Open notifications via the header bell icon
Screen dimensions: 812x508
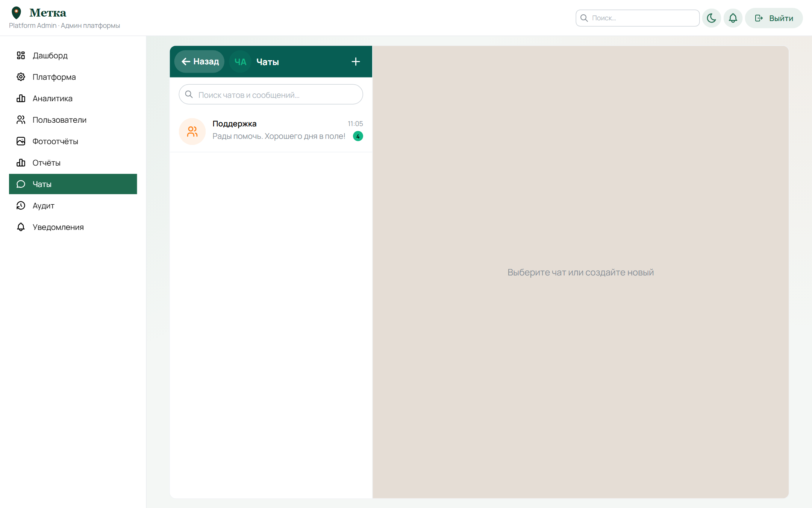(x=733, y=18)
